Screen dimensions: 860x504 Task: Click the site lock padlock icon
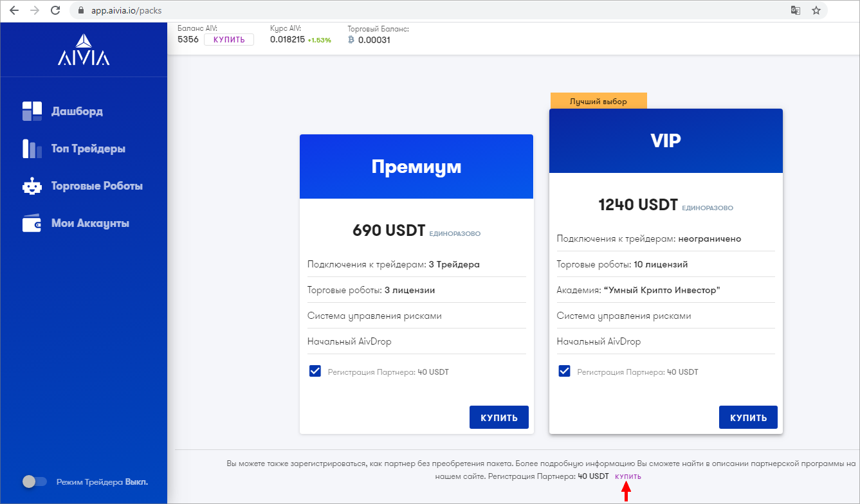80,11
